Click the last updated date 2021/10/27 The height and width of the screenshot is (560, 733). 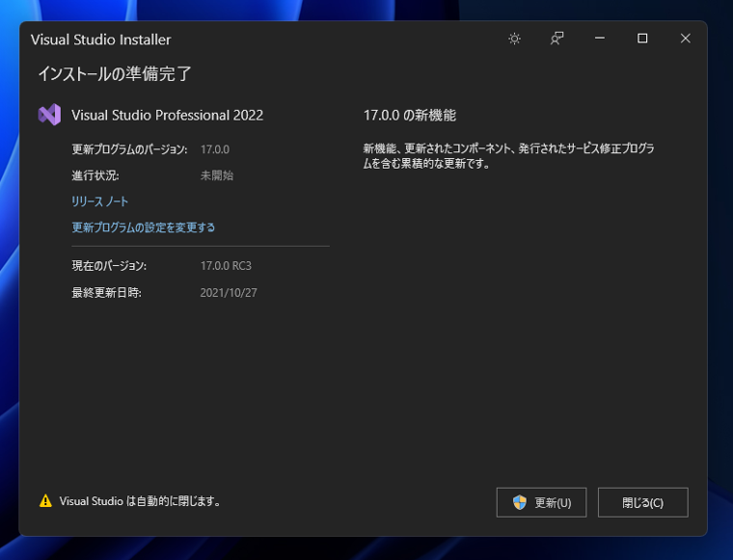click(x=229, y=293)
